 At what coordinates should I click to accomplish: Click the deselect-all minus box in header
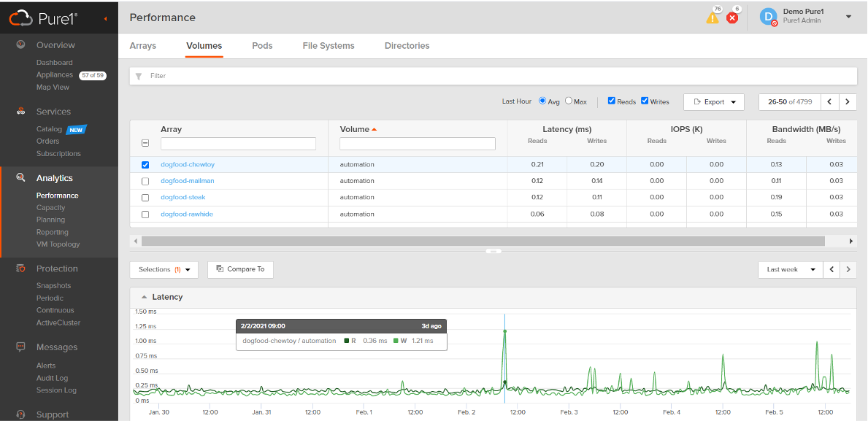tap(145, 143)
